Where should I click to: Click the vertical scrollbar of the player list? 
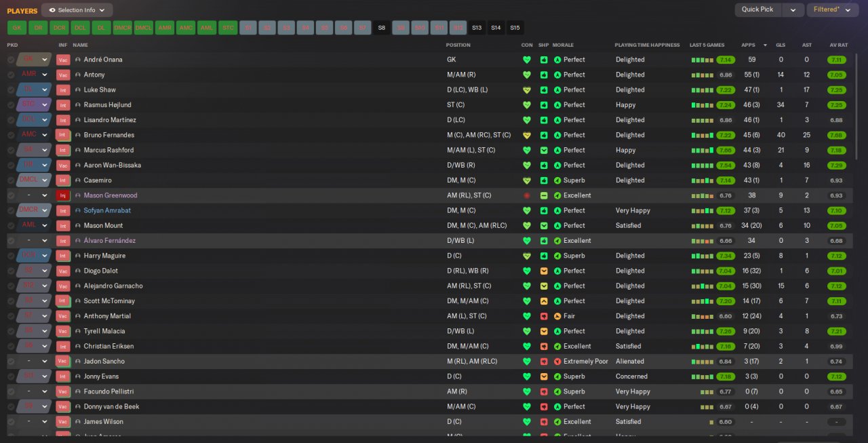pyautogui.click(x=857, y=105)
